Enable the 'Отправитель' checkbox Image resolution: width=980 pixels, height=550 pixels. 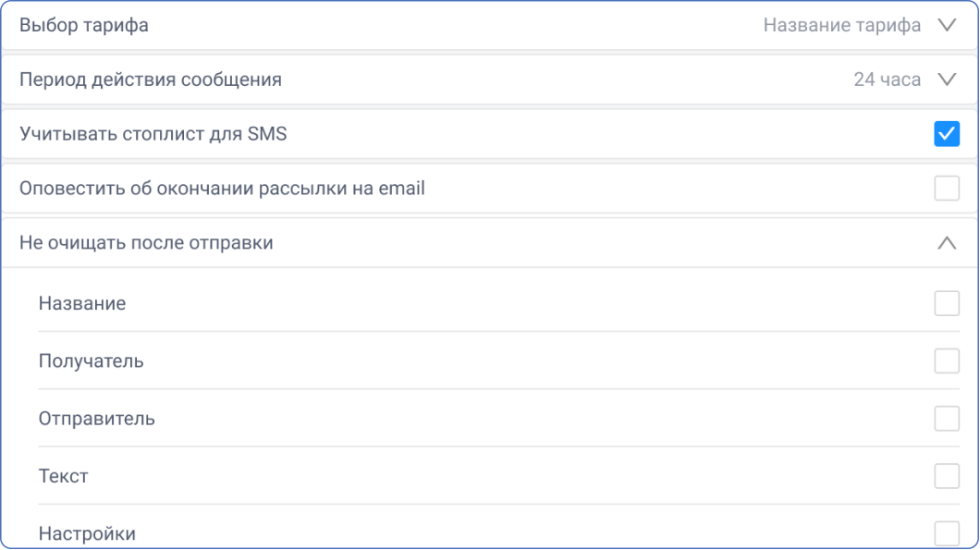pos(947,418)
